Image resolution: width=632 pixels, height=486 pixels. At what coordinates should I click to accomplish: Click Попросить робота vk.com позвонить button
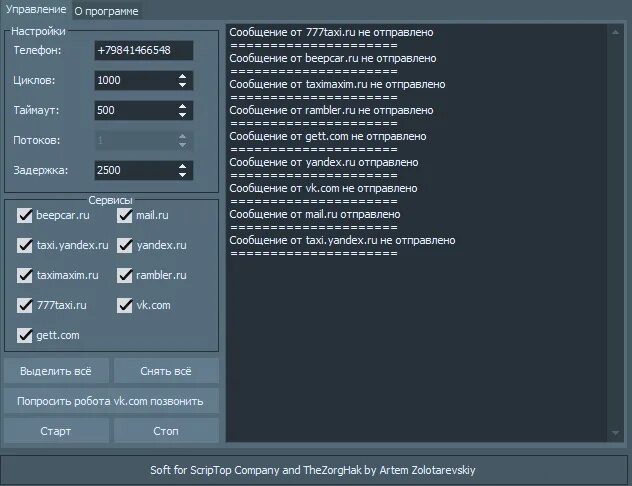coord(110,401)
